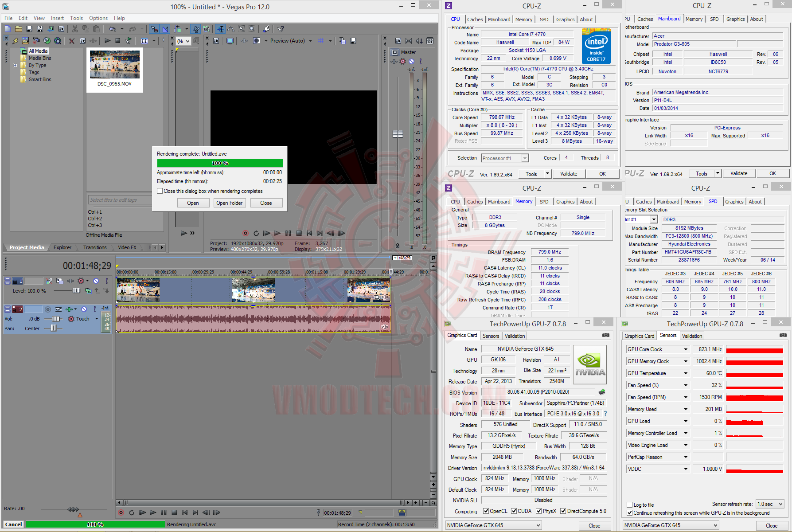Screen dimensions: 792x532
Task: Toggle the PhysX checkbox in GPU-Z
Action: pyautogui.click(x=538, y=511)
